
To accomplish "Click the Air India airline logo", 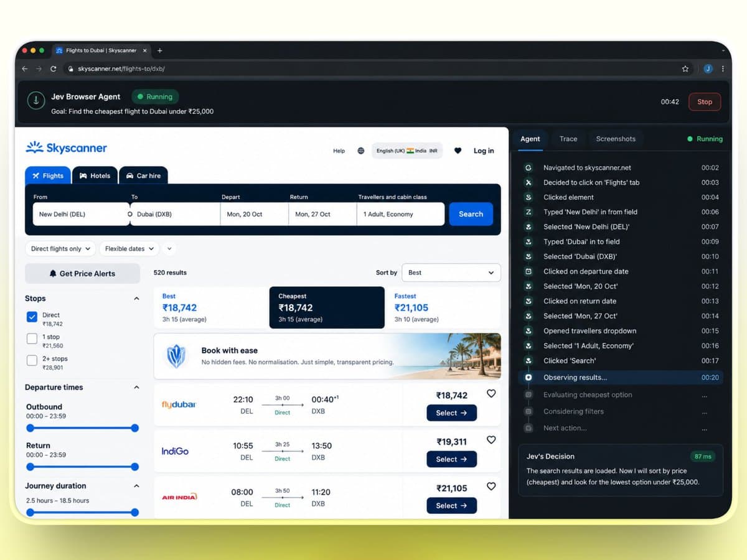I will (179, 497).
